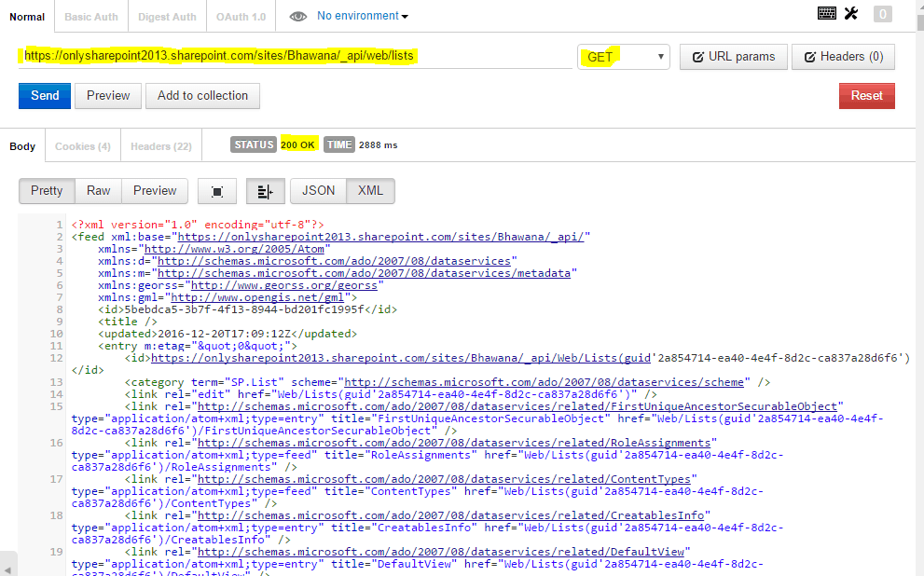Click the Send button
924x576 pixels.
(x=44, y=95)
